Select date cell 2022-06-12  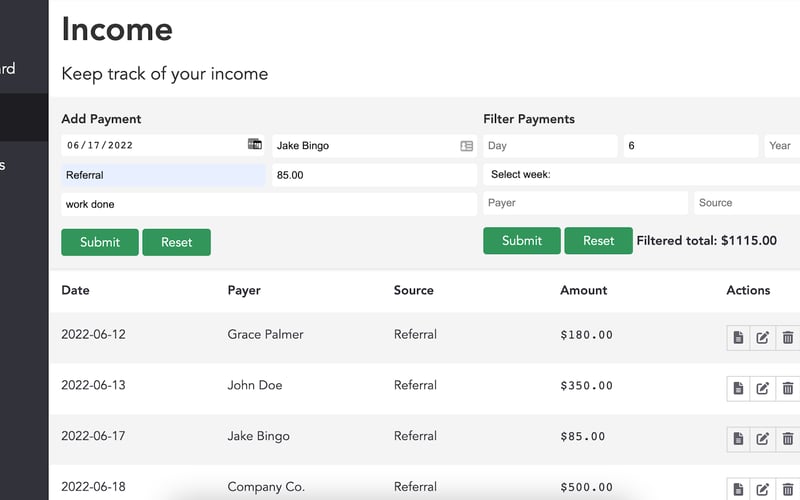pyautogui.click(x=93, y=334)
